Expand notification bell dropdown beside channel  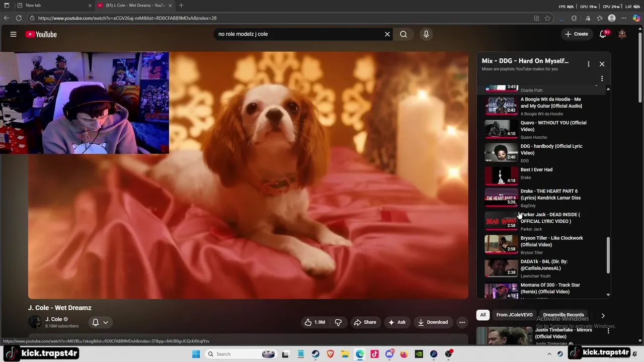pyautogui.click(x=106, y=322)
